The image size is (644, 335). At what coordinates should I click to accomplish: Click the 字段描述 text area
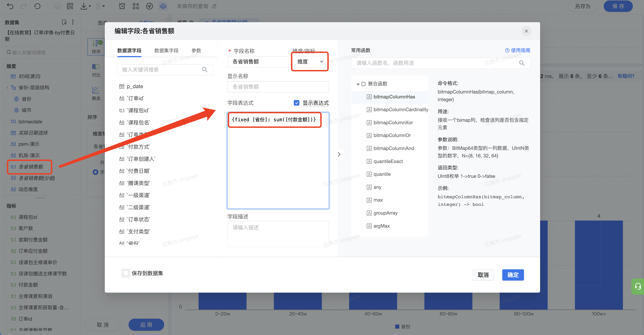(x=278, y=234)
